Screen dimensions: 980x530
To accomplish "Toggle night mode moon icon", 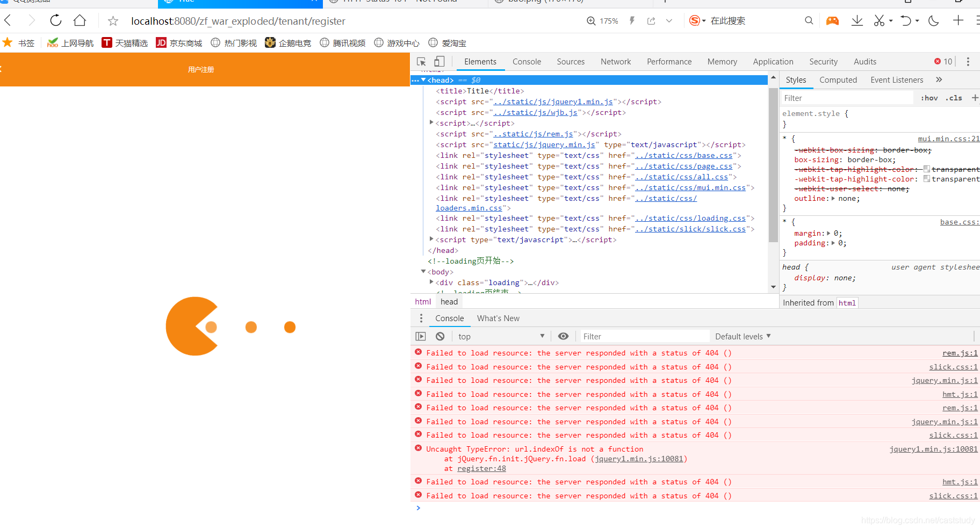I will 934,20.
